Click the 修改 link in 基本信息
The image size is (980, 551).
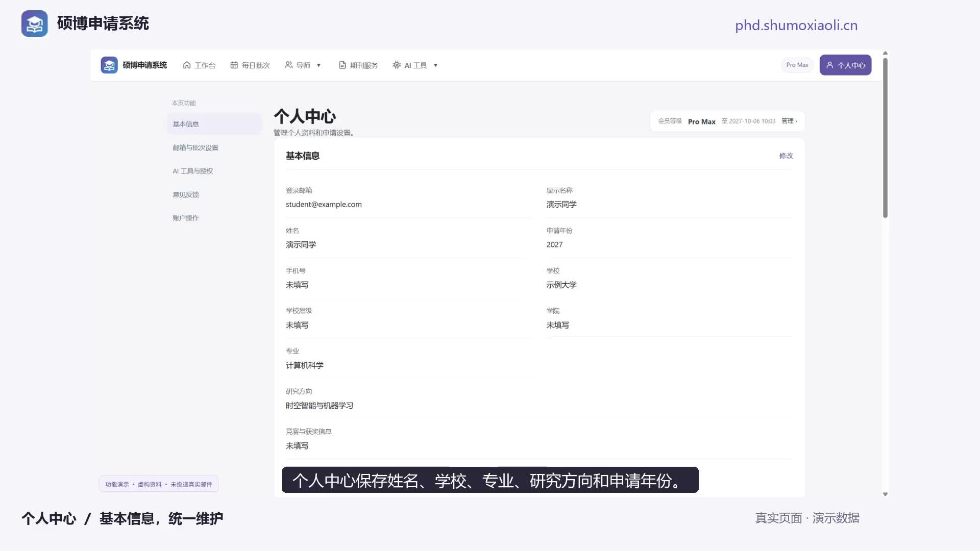(786, 156)
